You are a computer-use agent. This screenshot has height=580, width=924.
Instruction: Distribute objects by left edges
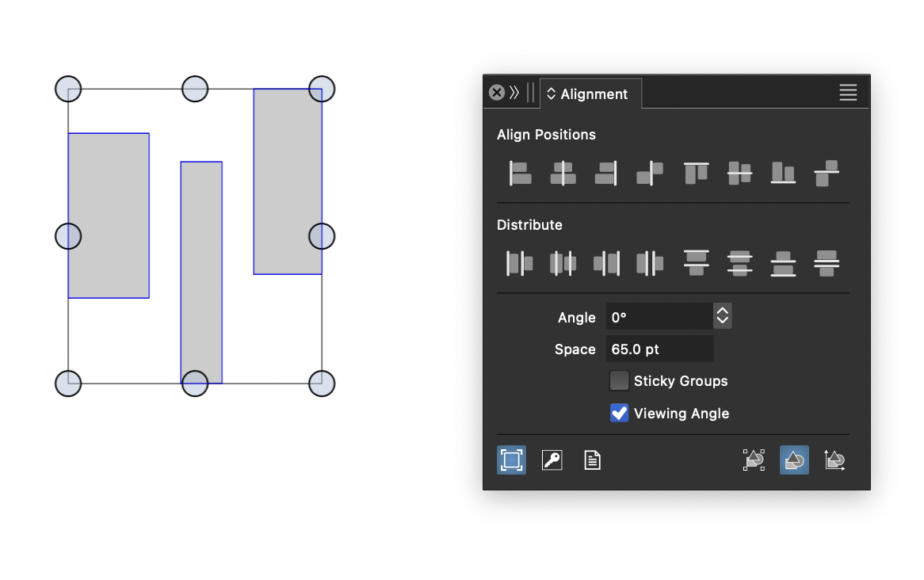520,263
